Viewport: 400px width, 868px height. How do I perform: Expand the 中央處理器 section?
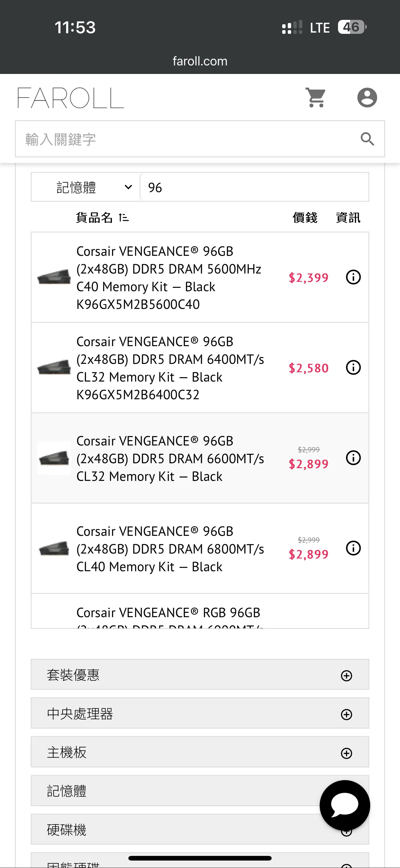pyautogui.click(x=200, y=713)
